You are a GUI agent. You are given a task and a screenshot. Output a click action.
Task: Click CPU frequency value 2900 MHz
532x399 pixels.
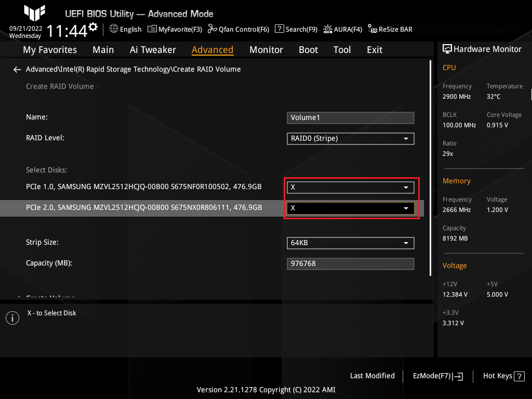click(x=457, y=97)
